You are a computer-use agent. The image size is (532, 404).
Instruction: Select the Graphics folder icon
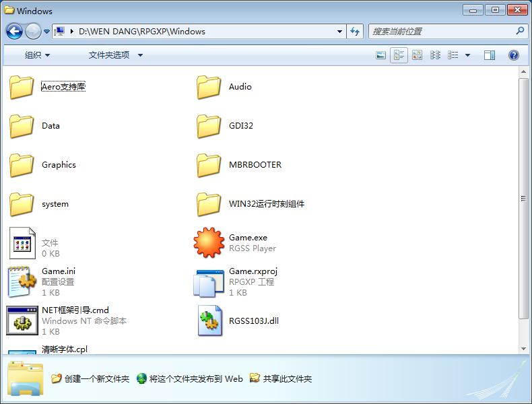(x=22, y=165)
